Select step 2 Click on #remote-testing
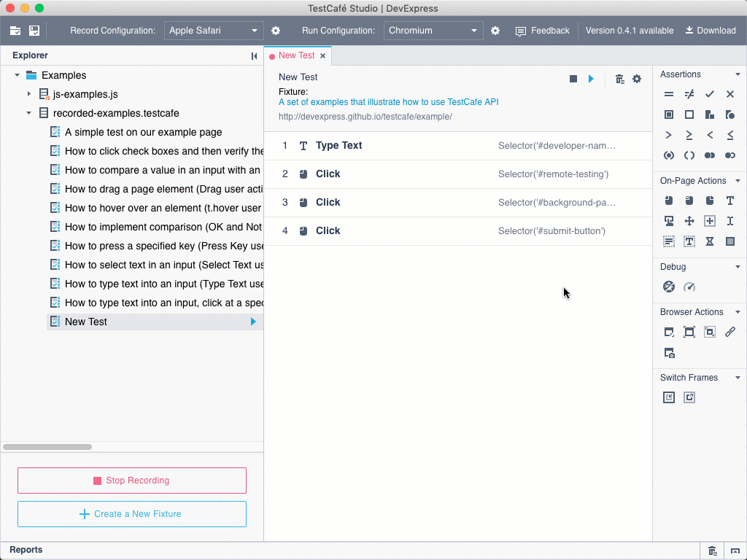747x560 pixels. (x=458, y=174)
